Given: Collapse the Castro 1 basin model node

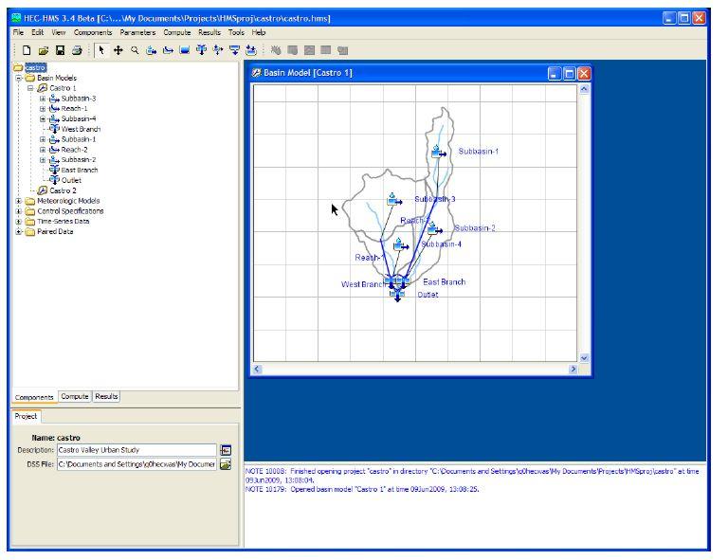Looking at the screenshot, I should [30, 88].
